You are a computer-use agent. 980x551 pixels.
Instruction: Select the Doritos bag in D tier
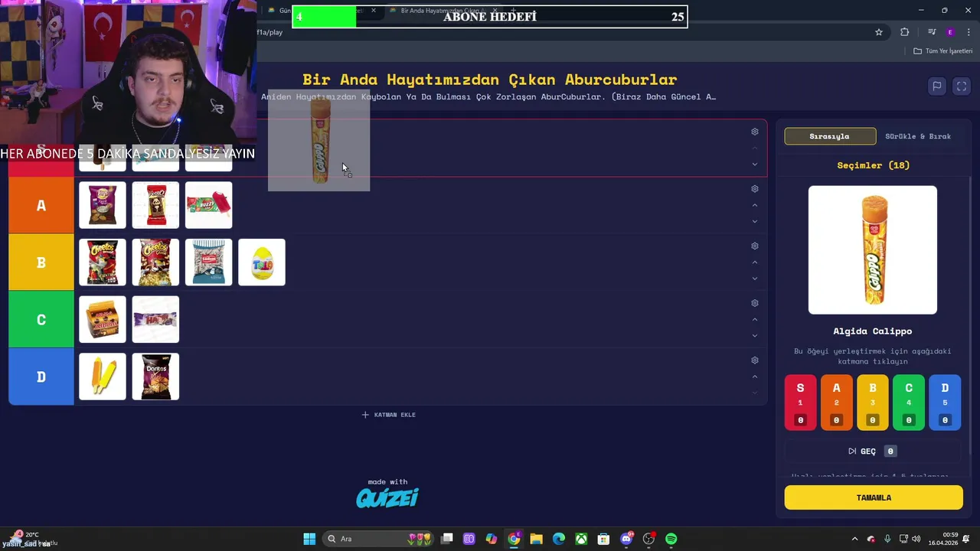(155, 377)
